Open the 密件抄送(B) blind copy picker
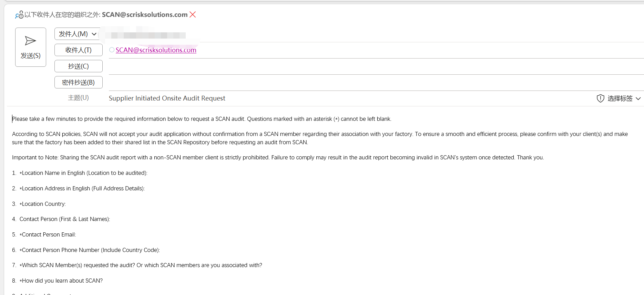 [79, 82]
